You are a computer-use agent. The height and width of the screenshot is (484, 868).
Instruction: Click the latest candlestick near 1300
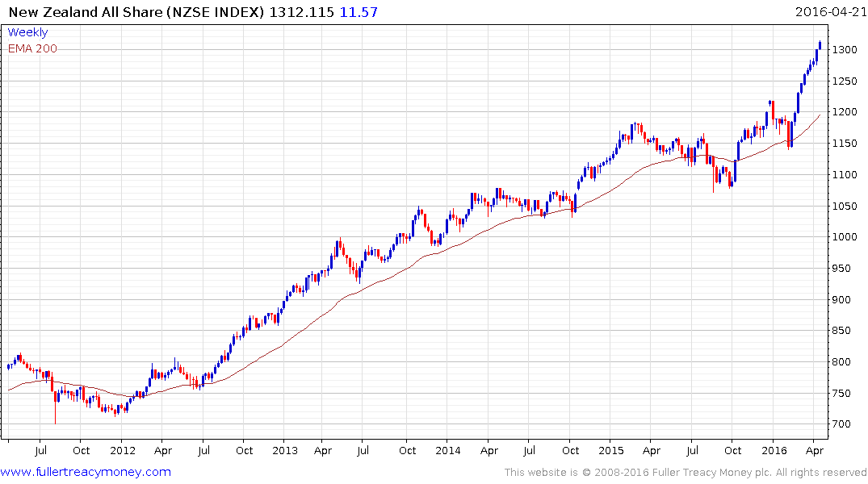click(820, 45)
